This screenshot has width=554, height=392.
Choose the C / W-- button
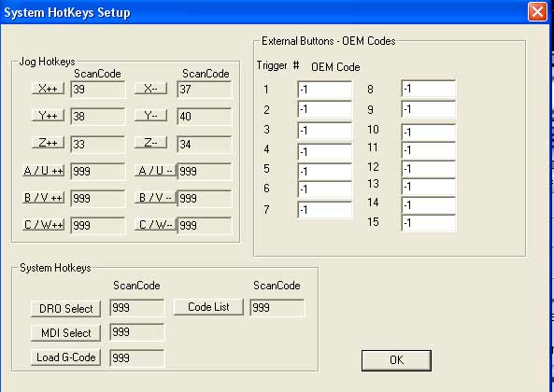click(x=155, y=225)
